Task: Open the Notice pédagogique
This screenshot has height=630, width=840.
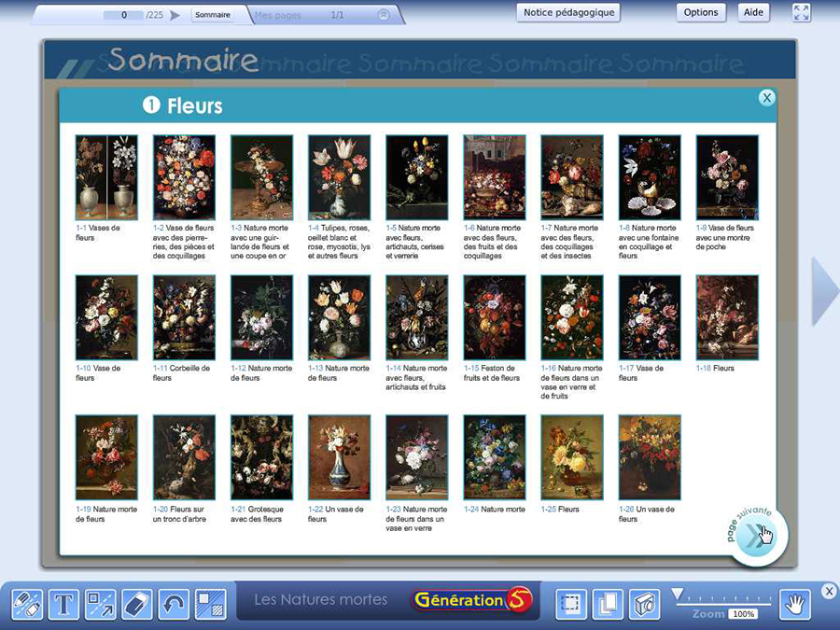Action: (568, 13)
